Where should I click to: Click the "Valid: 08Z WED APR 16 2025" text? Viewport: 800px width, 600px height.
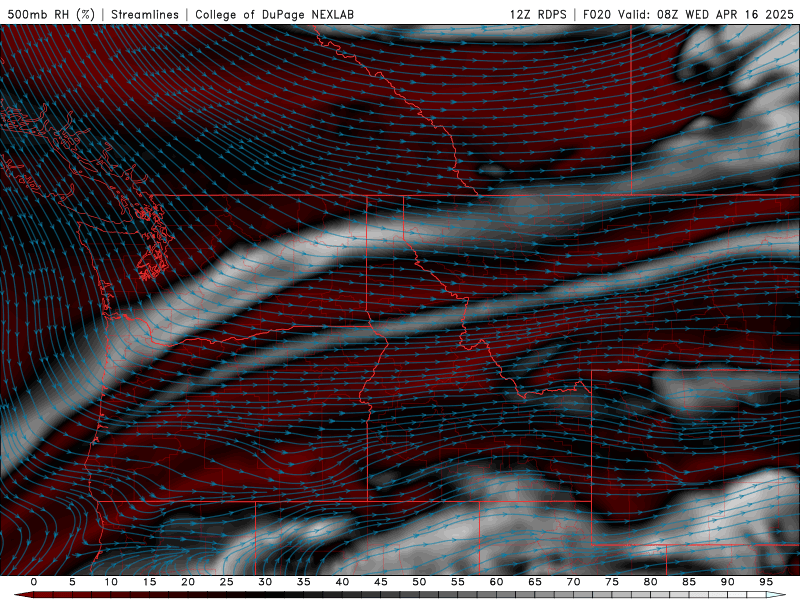(x=706, y=14)
